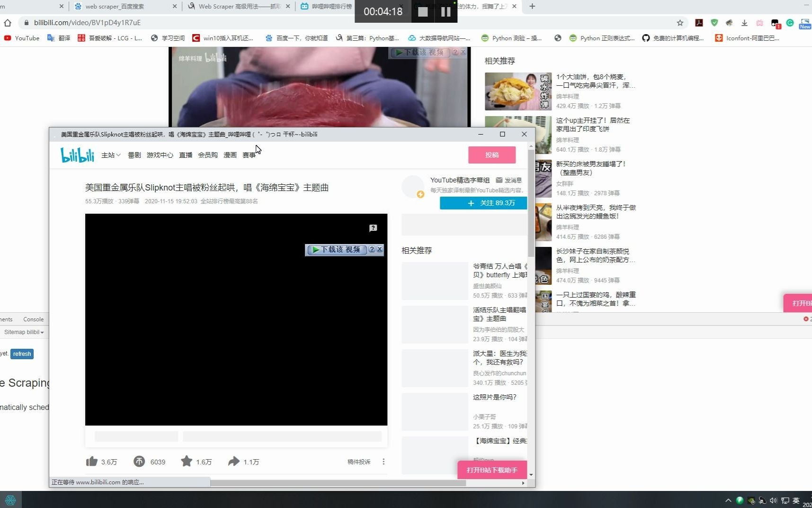Open 从半夜烤到天亮 recommended video
The image size is (812, 508).
click(x=596, y=212)
